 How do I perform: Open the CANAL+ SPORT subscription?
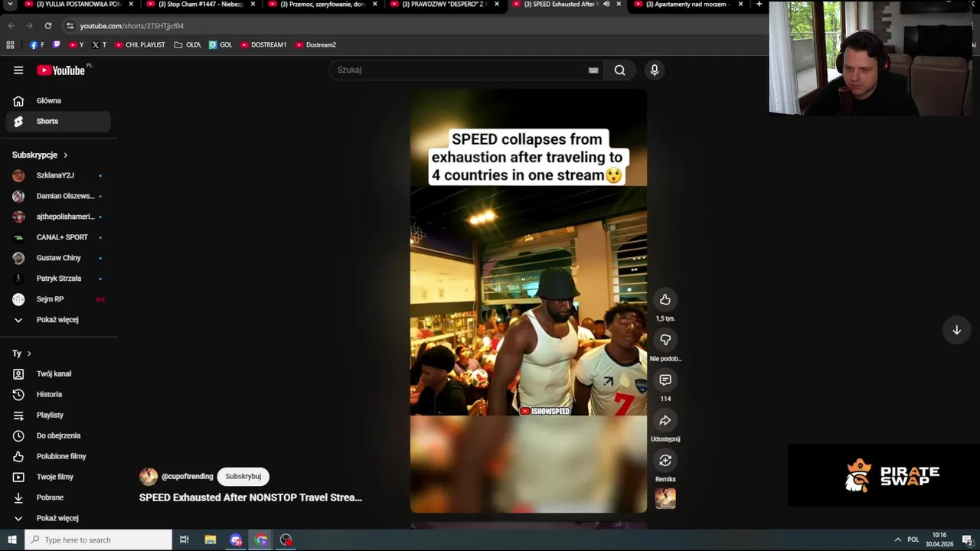pyautogui.click(x=58, y=237)
